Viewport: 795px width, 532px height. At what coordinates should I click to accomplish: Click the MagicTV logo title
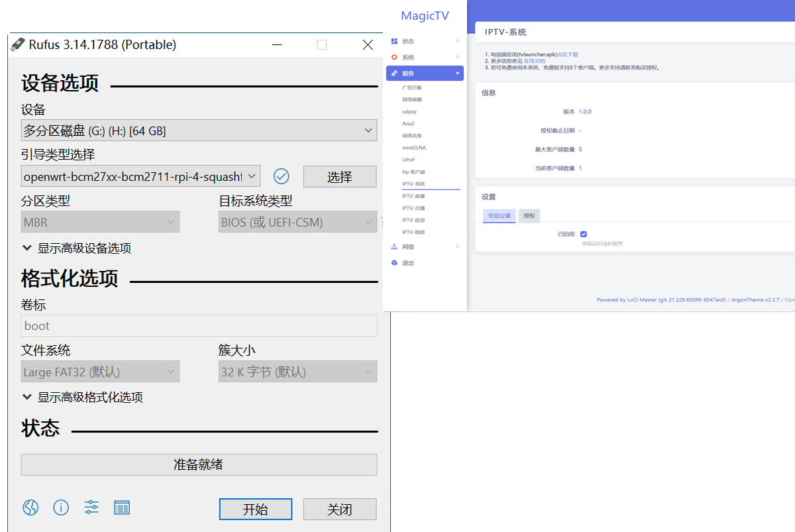[x=425, y=16]
